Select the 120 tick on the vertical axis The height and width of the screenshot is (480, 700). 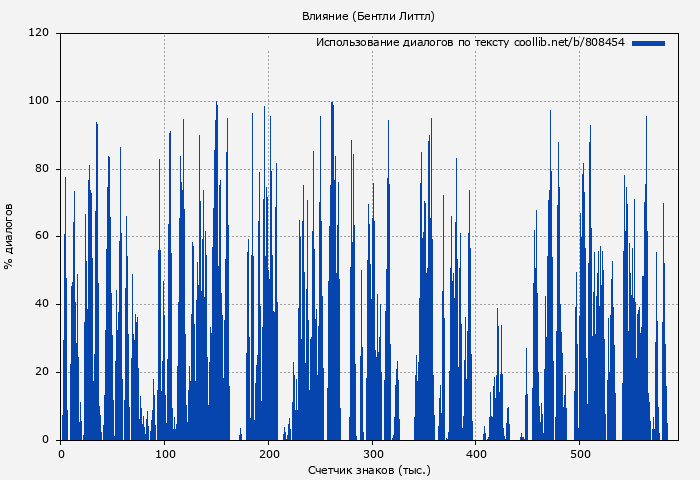(39, 33)
